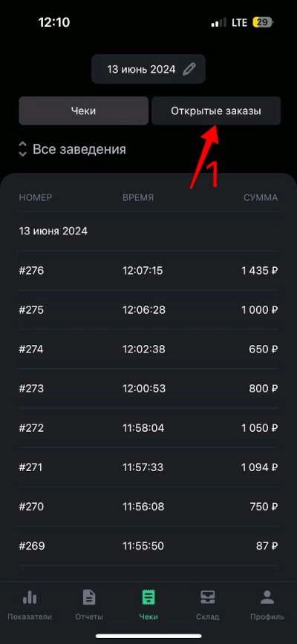The height and width of the screenshot is (644, 297).
Task: Open receipt #272 for 1 050 ₽
Action: (148, 428)
